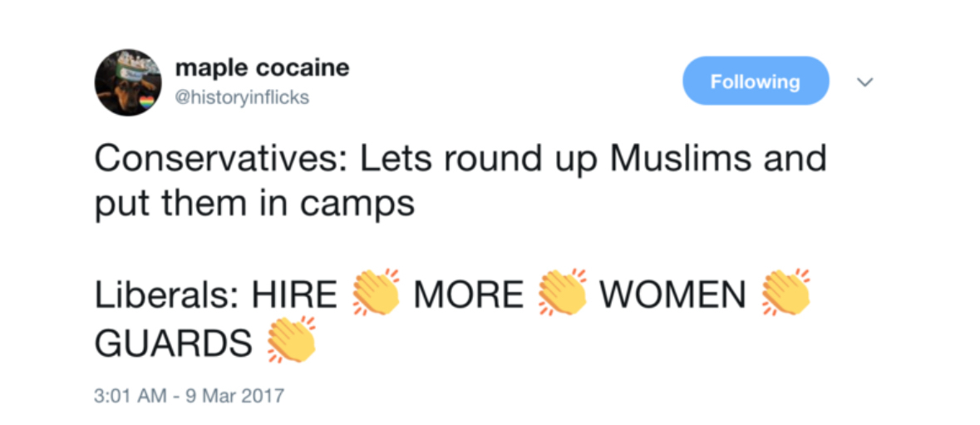Open the 3:01 AM - 9 Mar 2017 timestamp
Screen dimensions: 980x425
[189, 394]
